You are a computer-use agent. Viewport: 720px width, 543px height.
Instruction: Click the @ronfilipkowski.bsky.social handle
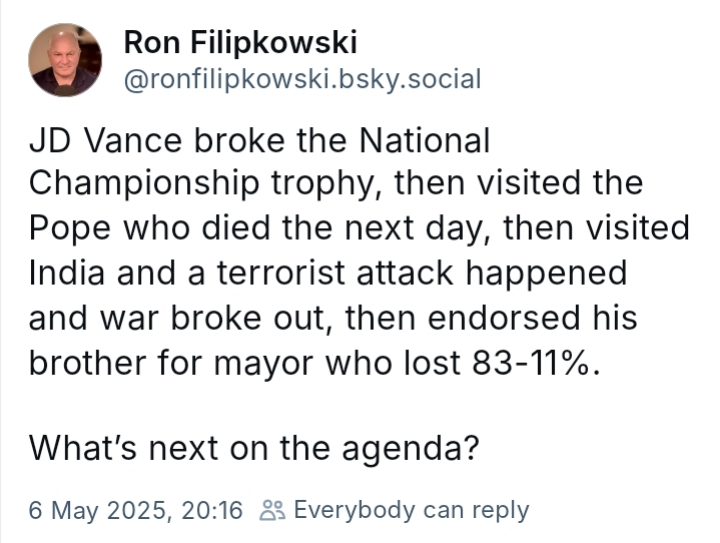(301, 79)
